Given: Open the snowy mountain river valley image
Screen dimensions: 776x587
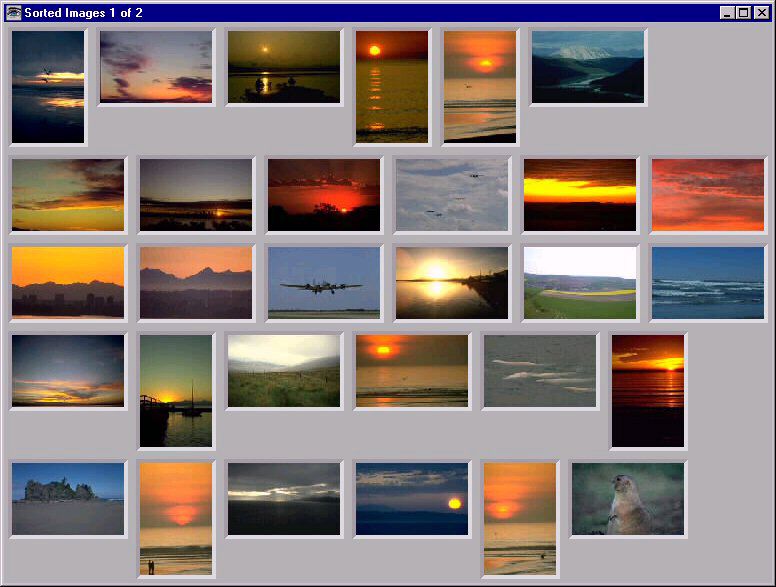Looking at the screenshot, I should [x=588, y=67].
